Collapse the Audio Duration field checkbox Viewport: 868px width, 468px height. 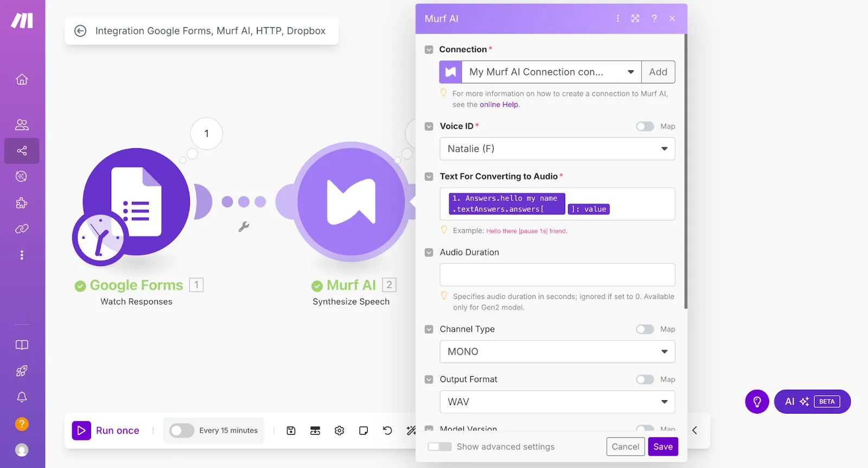(429, 252)
